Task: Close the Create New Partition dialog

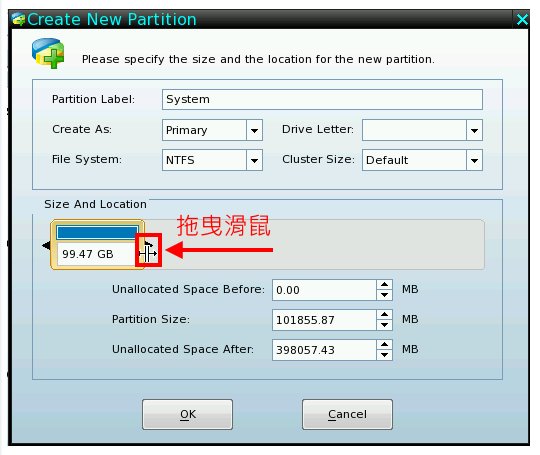Action: 522,20
